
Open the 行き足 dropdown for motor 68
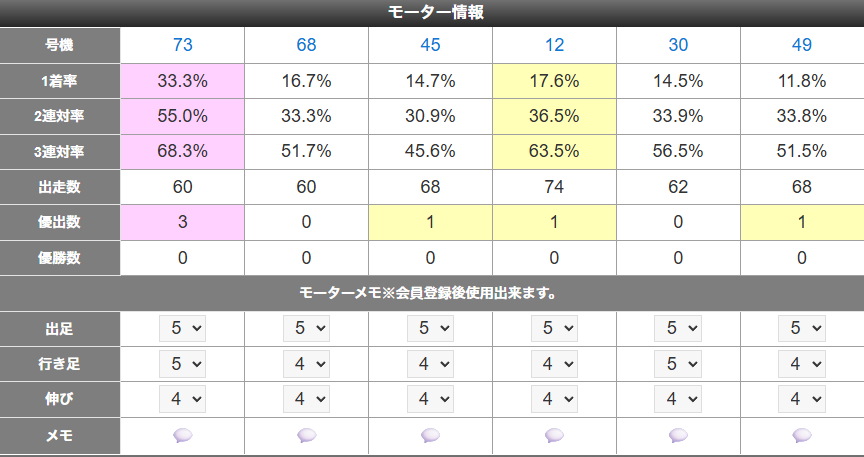tap(306, 364)
